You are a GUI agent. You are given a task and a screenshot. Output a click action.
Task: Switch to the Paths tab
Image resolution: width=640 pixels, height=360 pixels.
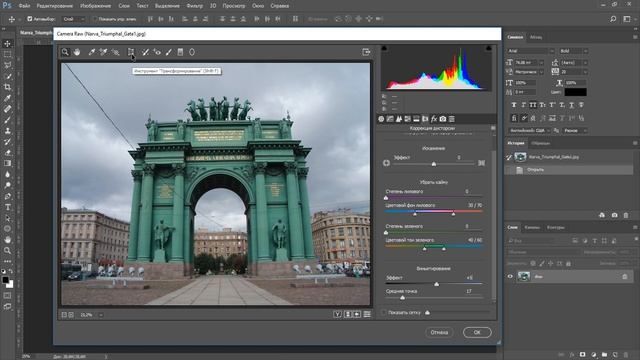(x=556, y=227)
